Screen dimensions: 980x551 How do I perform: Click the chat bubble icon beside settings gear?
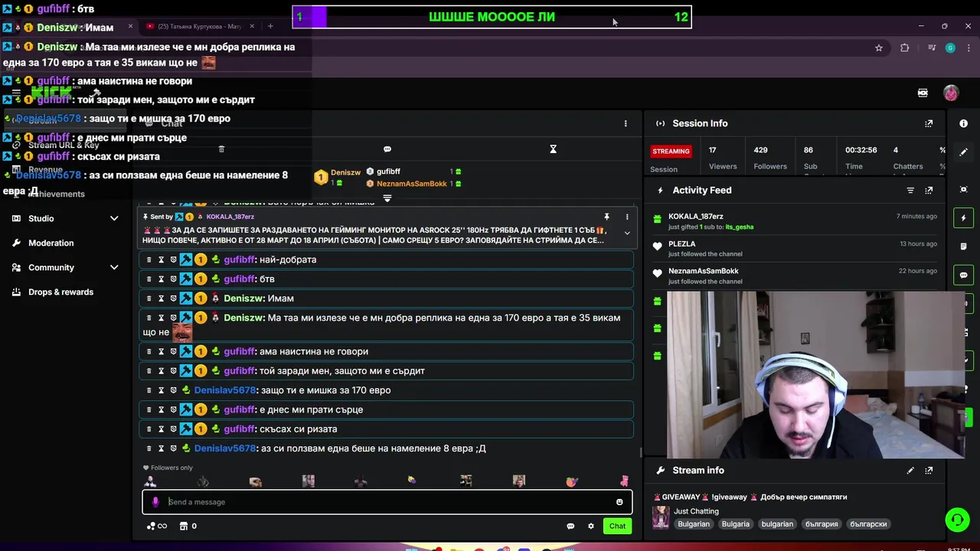point(570,526)
